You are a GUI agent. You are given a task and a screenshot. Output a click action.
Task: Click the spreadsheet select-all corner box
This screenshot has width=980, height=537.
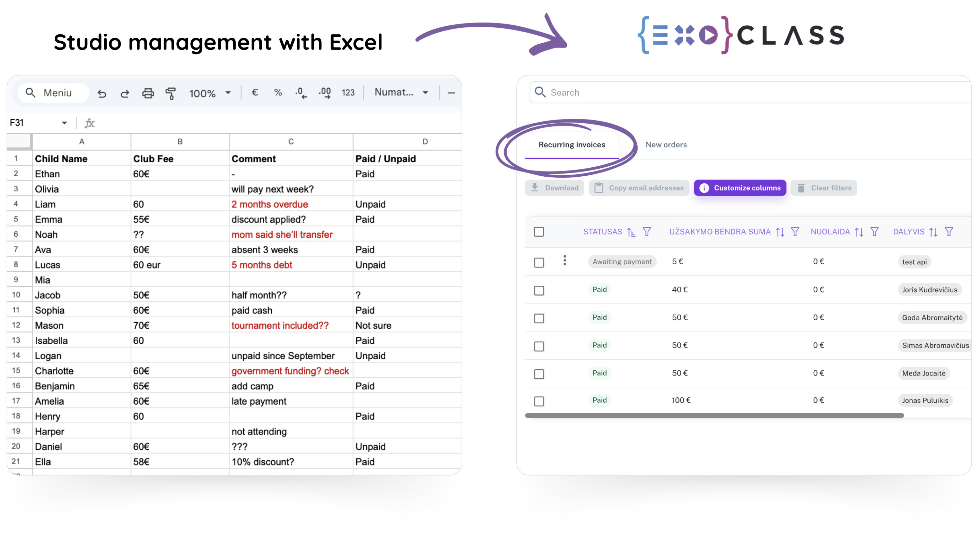[19, 141]
